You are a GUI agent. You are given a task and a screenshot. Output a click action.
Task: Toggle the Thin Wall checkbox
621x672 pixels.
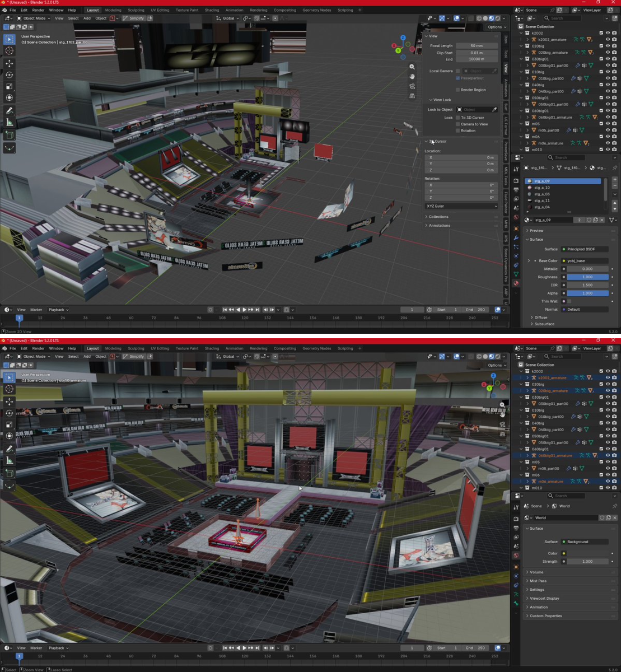569,301
